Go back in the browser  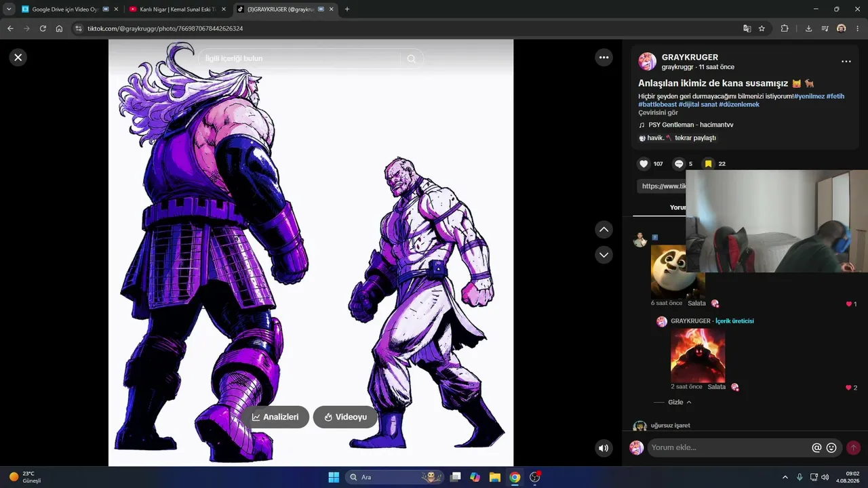(10, 28)
